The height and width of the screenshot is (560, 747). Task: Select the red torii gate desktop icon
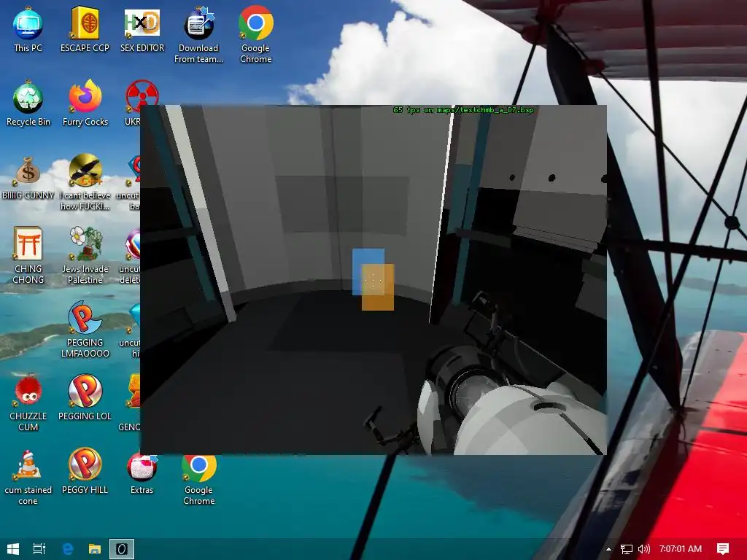coord(28,256)
